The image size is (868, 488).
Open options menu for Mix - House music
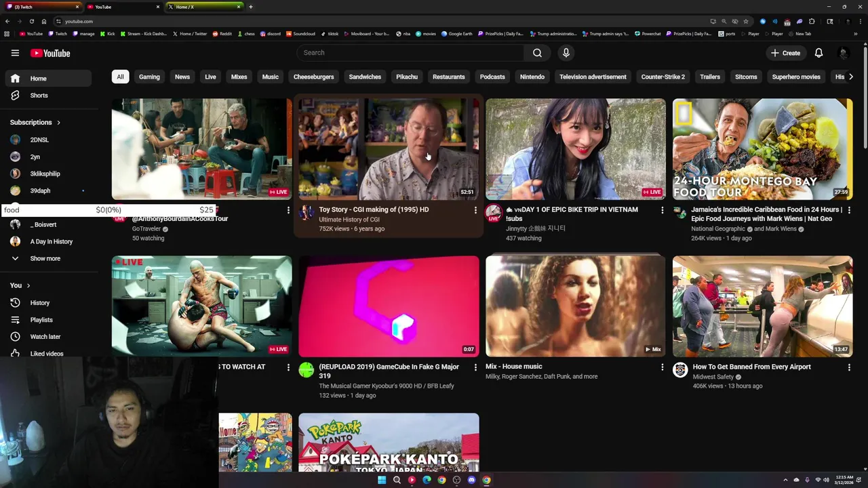click(663, 367)
